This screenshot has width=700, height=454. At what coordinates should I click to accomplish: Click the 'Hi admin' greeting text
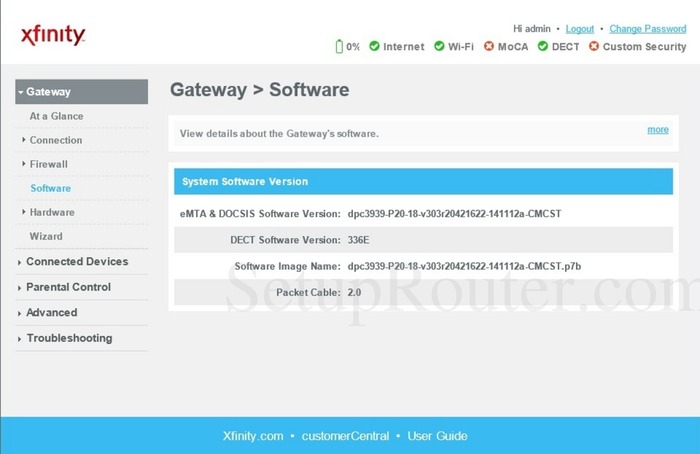click(532, 29)
